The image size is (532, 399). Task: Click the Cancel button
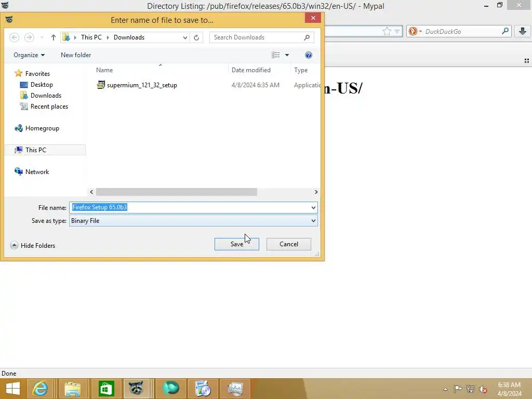[289, 244]
